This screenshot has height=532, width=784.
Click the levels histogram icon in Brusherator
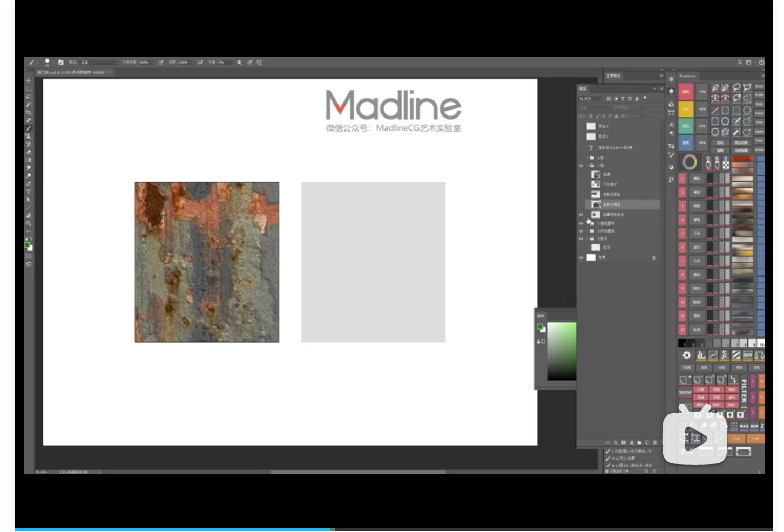tap(701, 355)
